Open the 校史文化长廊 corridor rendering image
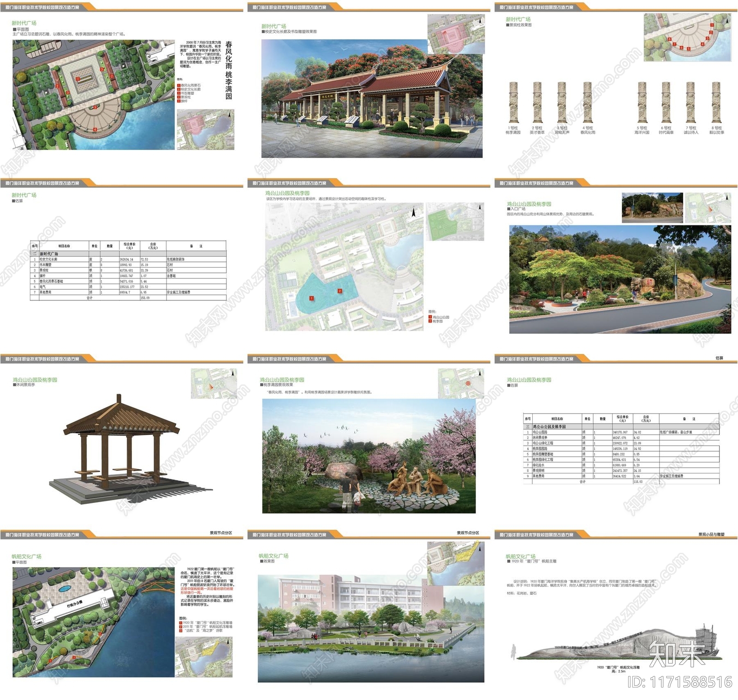 point(372,98)
